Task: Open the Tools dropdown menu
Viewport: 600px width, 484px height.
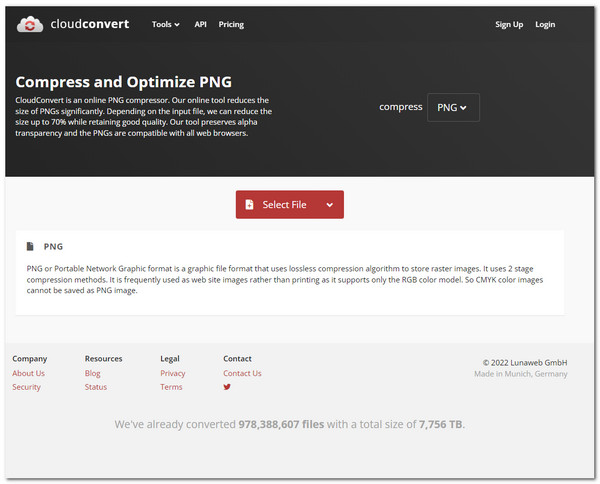Action: pos(165,24)
